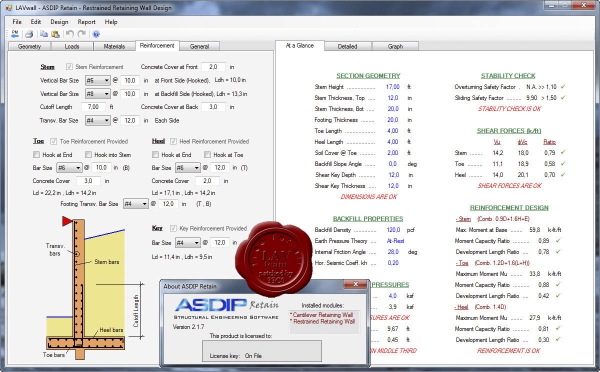Open the Help menu

click(111, 22)
